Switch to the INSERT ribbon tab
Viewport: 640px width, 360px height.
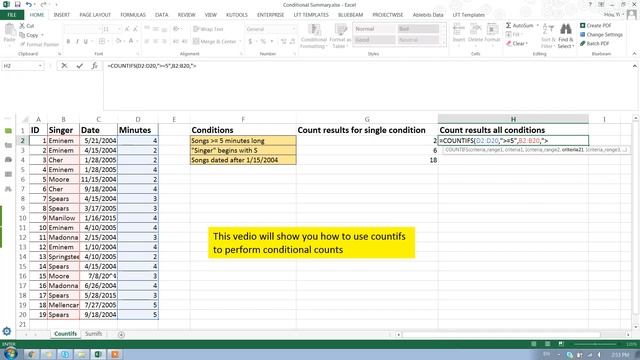pos(62,15)
